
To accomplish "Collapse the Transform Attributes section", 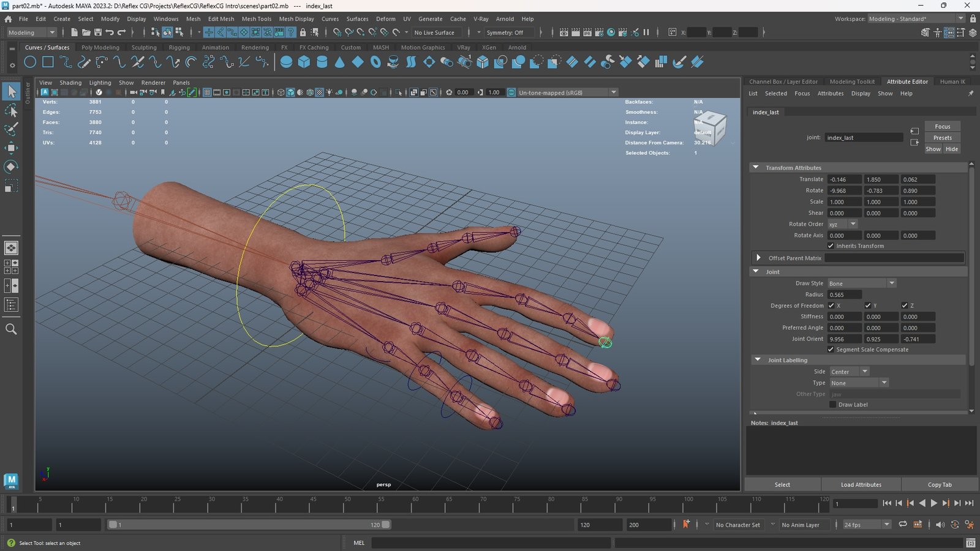I will click(756, 167).
